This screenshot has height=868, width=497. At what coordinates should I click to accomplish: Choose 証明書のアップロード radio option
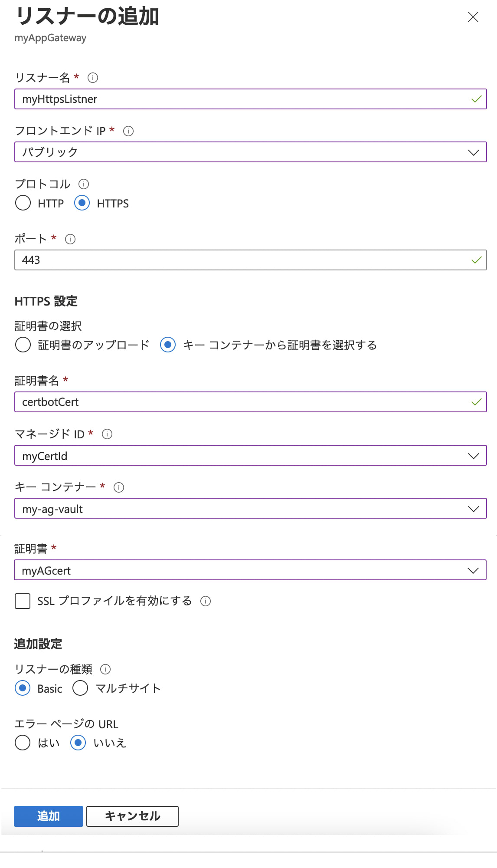[x=23, y=345]
